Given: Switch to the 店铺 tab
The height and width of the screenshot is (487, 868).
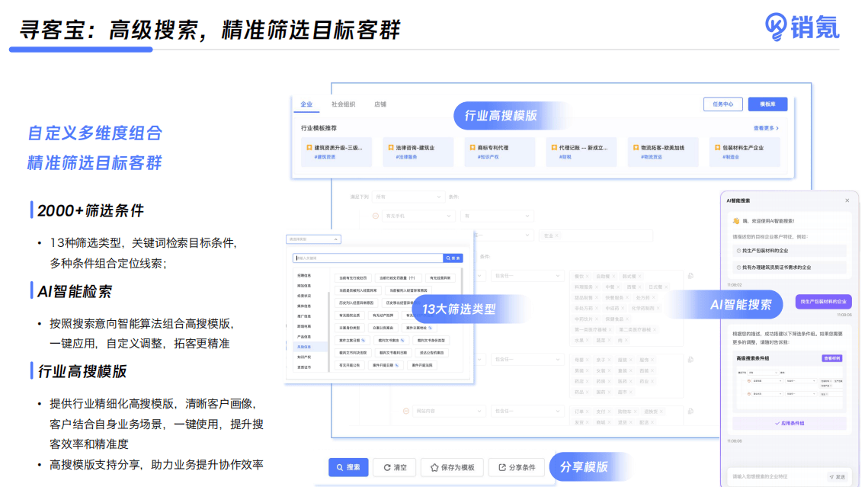Looking at the screenshot, I should tap(380, 104).
